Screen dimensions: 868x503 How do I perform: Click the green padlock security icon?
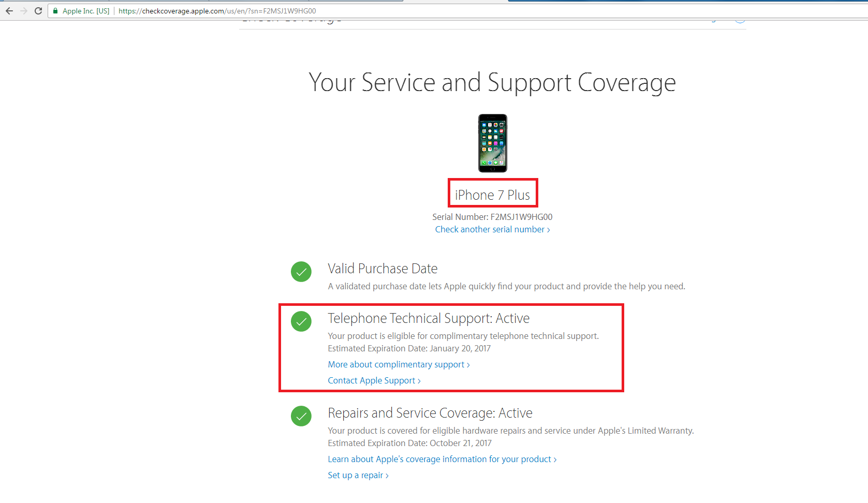55,11
